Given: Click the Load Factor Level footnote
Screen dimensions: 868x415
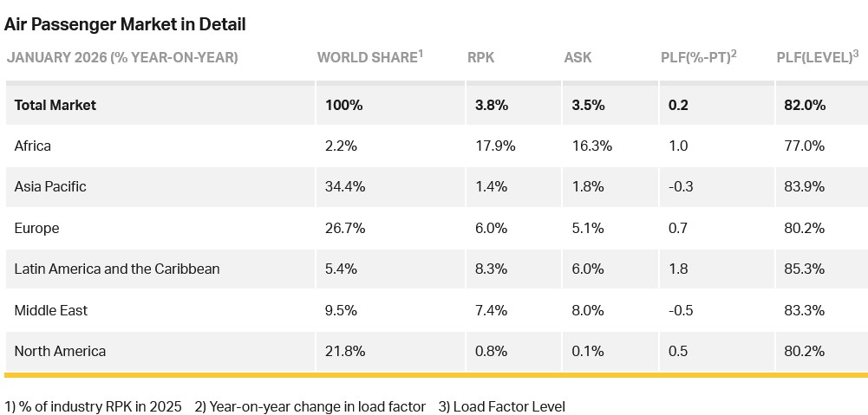Looking at the screenshot, I should point(501,405).
